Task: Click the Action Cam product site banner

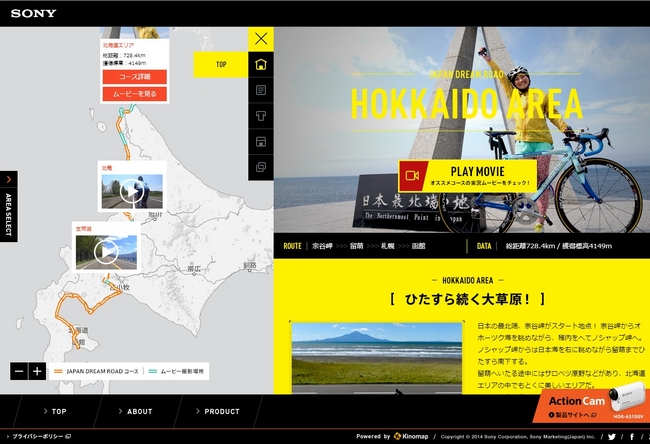Action: pos(594,404)
